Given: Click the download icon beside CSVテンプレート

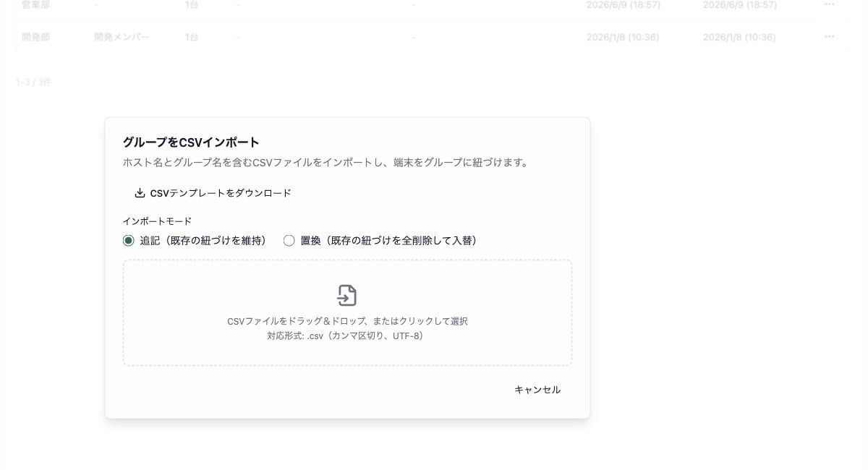Looking at the screenshot, I should click(x=140, y=193).
